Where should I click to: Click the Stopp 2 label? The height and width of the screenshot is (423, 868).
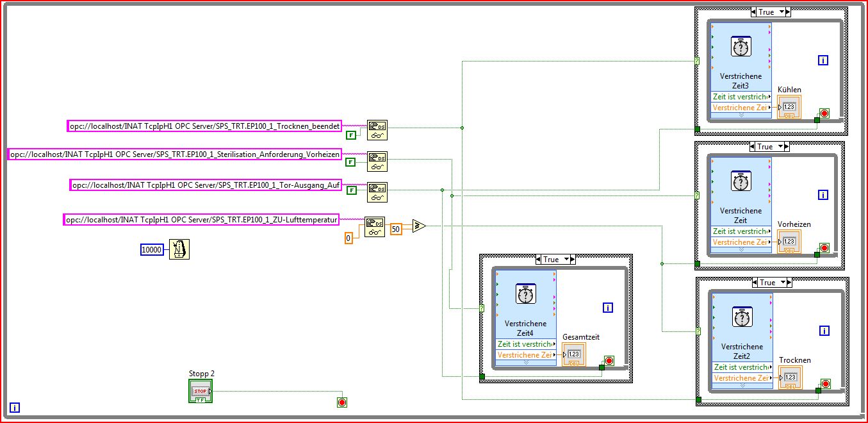202,374
